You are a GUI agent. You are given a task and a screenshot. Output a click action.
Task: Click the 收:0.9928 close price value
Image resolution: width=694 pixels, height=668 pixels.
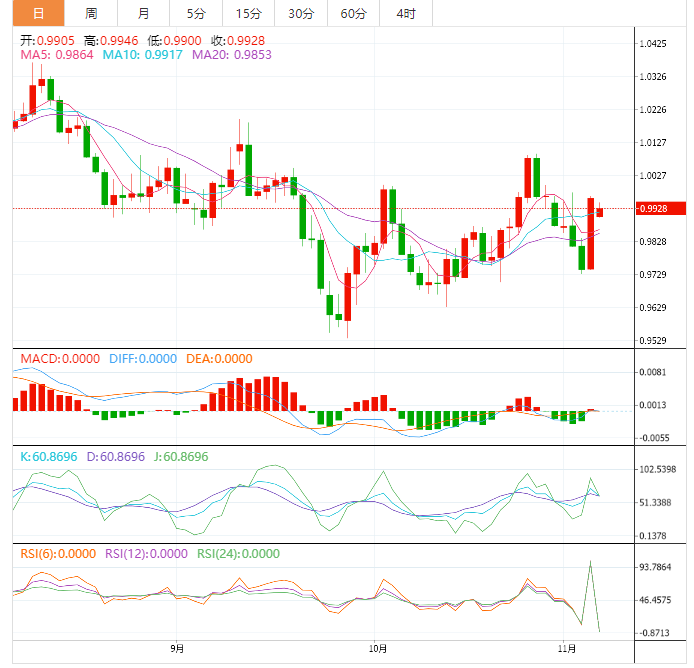pyautogui.click(x=238, y=41)
